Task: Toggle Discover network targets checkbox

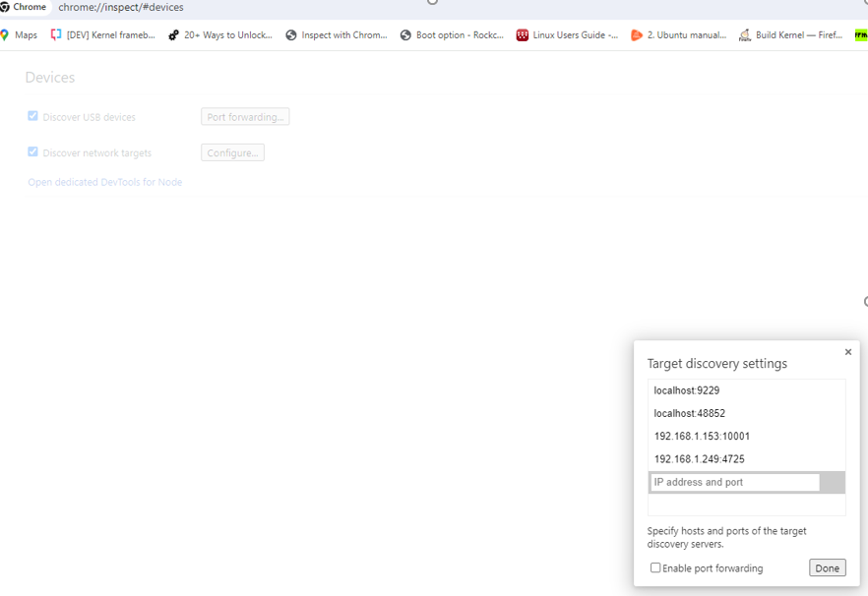Action: tap(32, 152)
